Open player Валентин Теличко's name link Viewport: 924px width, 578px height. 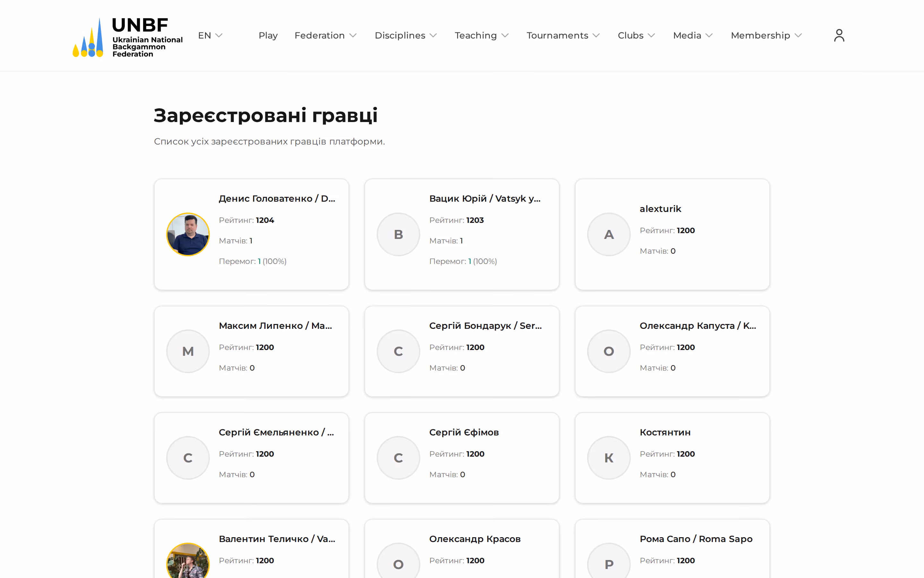(277, 539)
